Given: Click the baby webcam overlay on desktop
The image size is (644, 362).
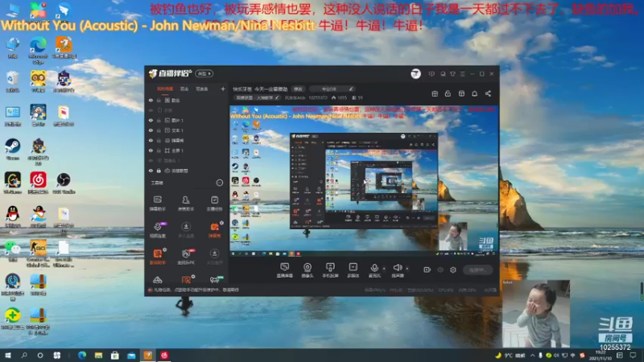Looking at the screenshot, I should point(536,314).
